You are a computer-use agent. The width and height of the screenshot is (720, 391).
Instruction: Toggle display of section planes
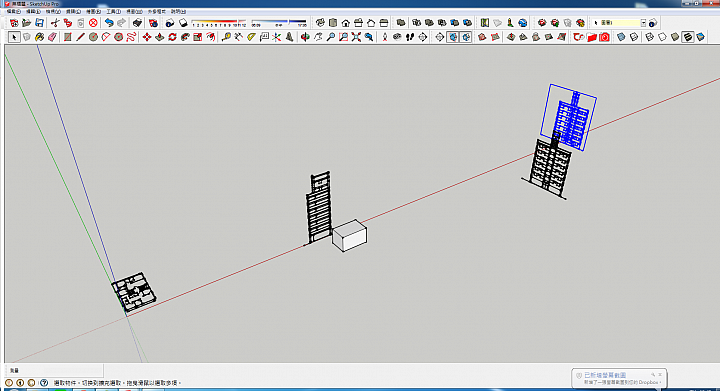(453, 37)
